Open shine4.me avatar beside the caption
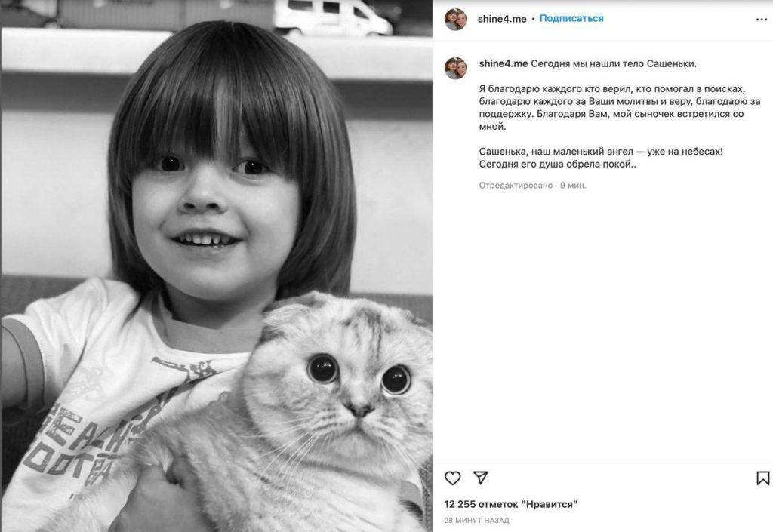 coord(455,68)
